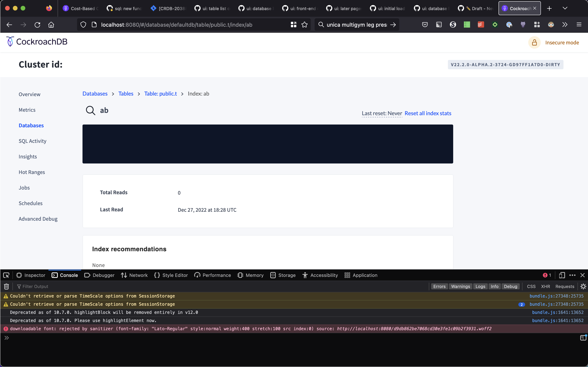Image resolution: width=588 pixels, height=367 pixels.
Task: Reload the page with the refresh icon
Action: 37,25
